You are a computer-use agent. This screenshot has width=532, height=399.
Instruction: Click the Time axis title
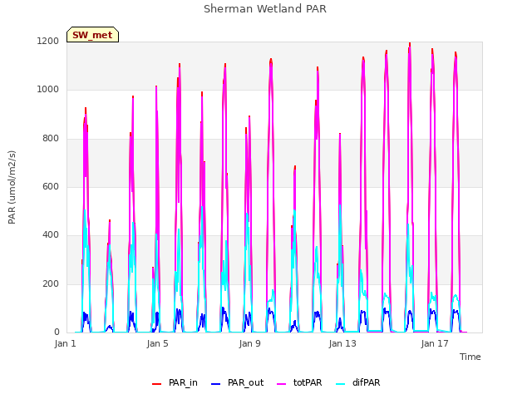[x=470, y=357]
